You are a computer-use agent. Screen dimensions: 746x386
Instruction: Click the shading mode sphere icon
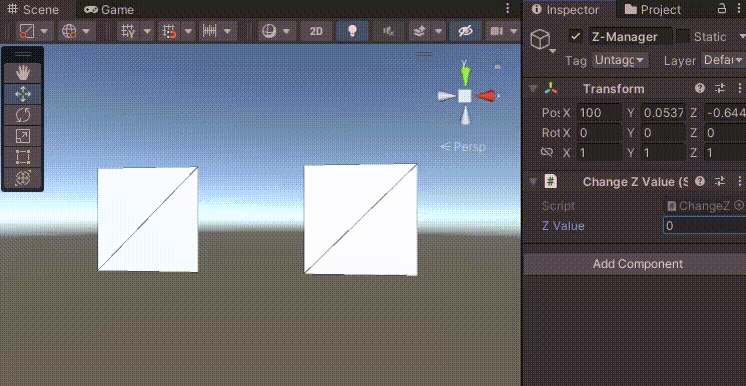click(269, 31)
